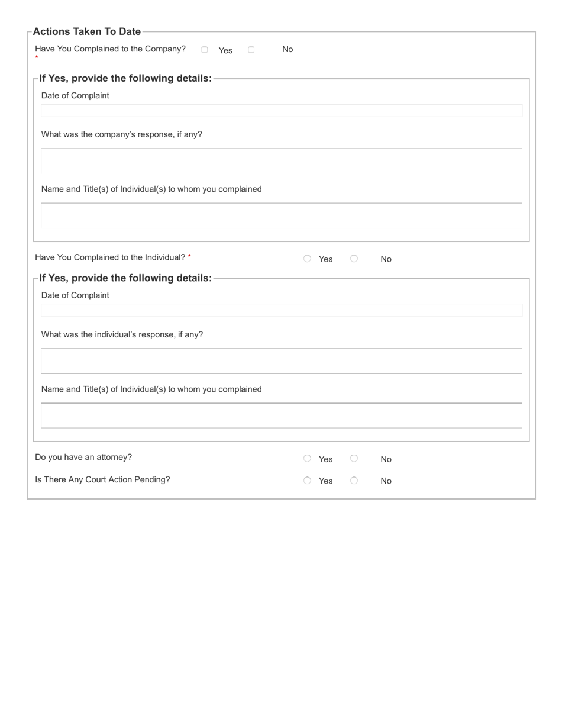Click the individual's response text box
The width and height of the screenshot is (562, 728).
(x=282, y=360)
